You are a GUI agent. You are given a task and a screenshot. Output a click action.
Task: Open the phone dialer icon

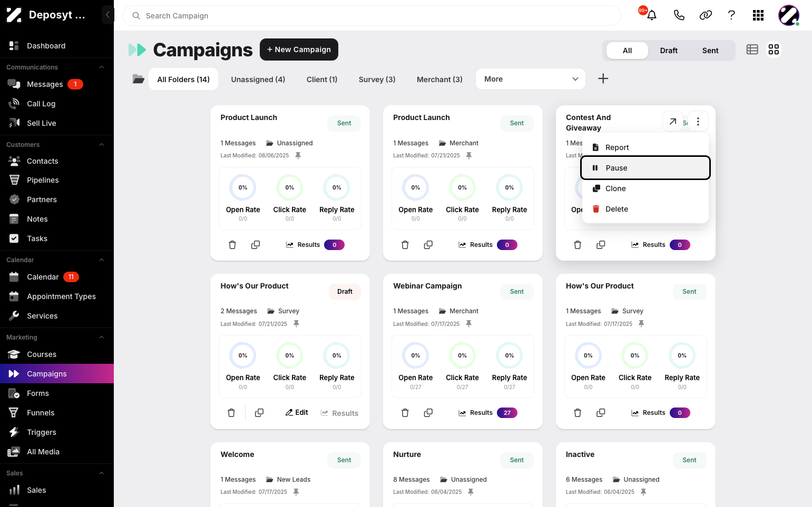[x=679, y=15]
